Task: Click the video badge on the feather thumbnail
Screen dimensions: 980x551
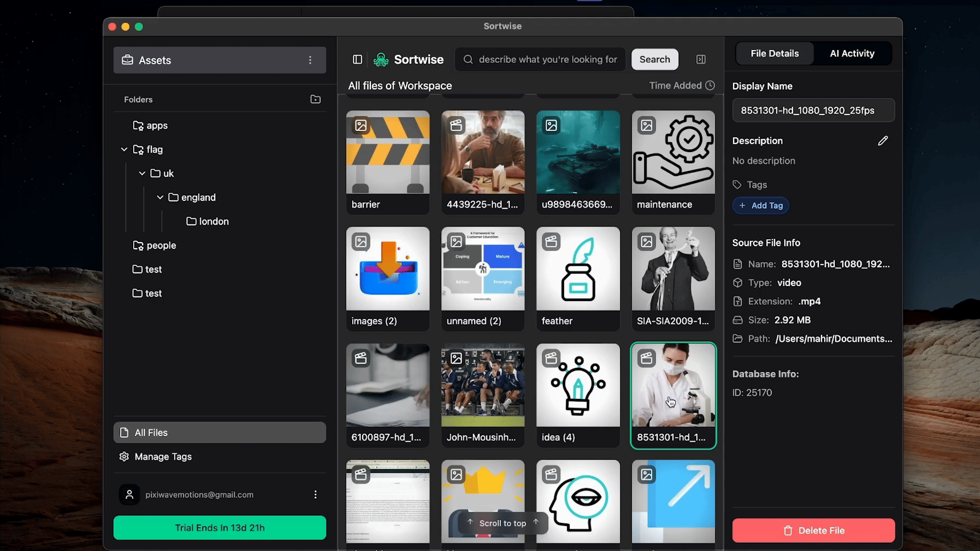Action: pyautogui.click(x=551, y=242)
